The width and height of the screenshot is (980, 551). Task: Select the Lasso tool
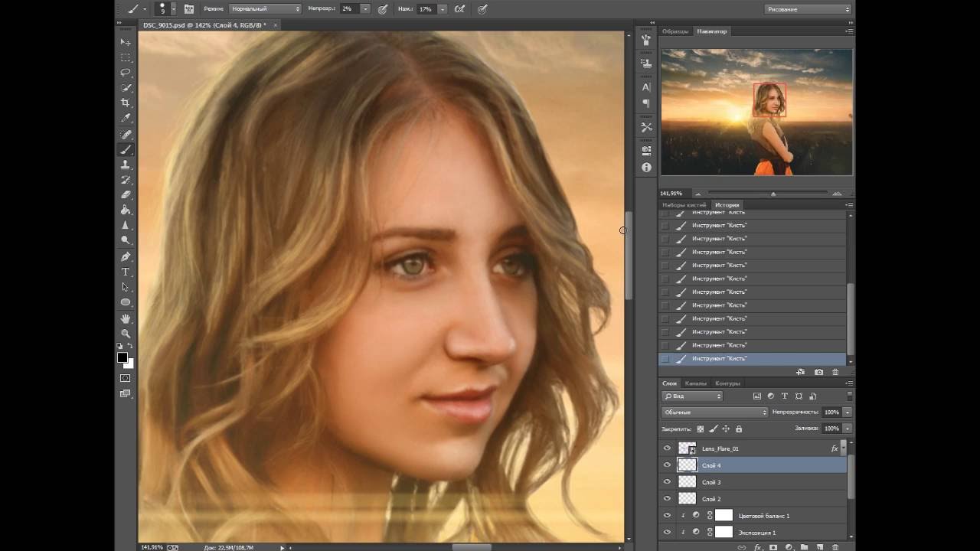click(x=126, y=73)
